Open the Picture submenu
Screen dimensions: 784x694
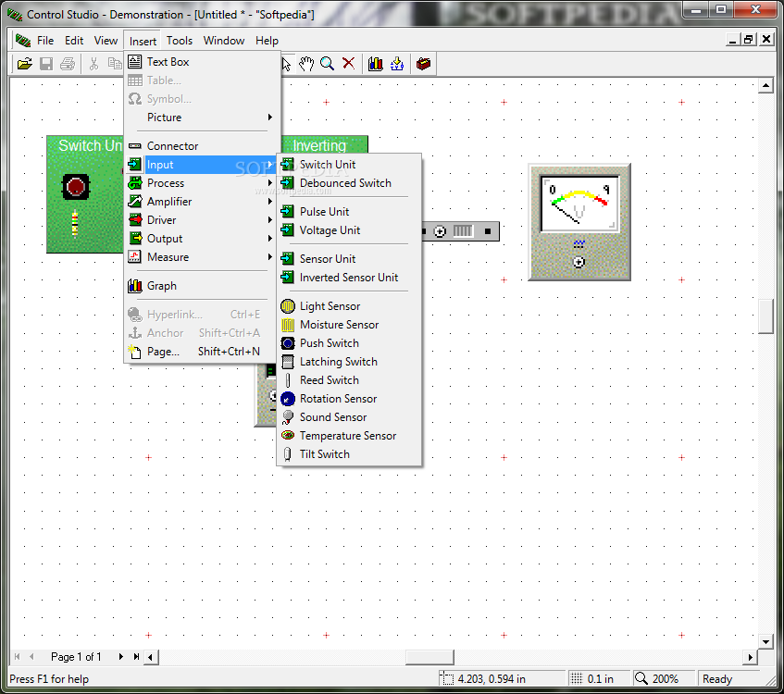click(202, 118)
